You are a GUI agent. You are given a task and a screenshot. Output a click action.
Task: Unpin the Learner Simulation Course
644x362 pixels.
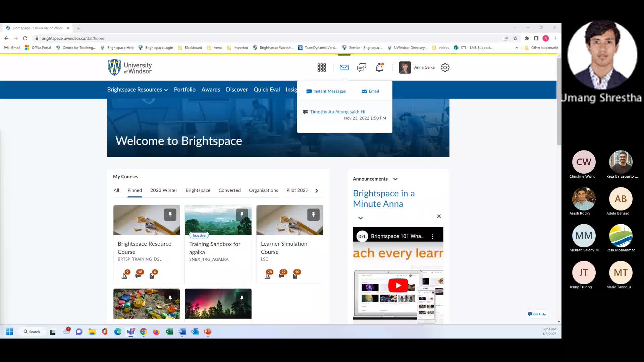coord(313,215)
